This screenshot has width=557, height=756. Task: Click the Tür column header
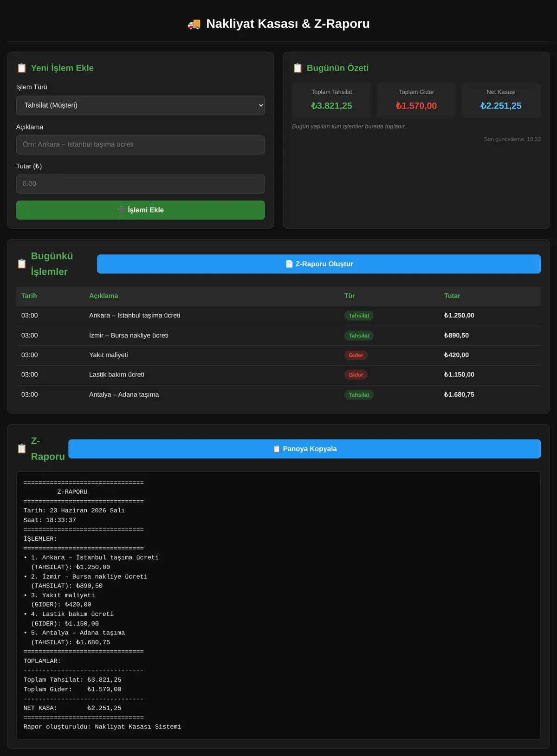350,296
